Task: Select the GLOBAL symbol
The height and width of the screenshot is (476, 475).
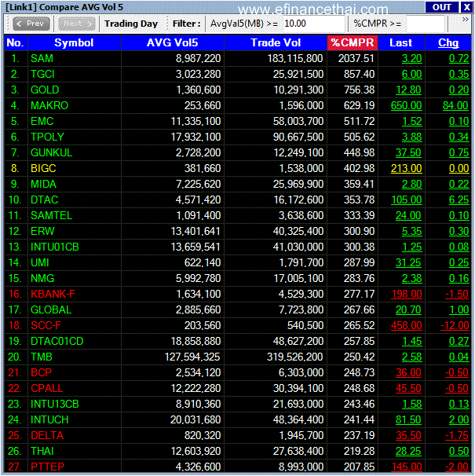Action: (x=51, y=310)
